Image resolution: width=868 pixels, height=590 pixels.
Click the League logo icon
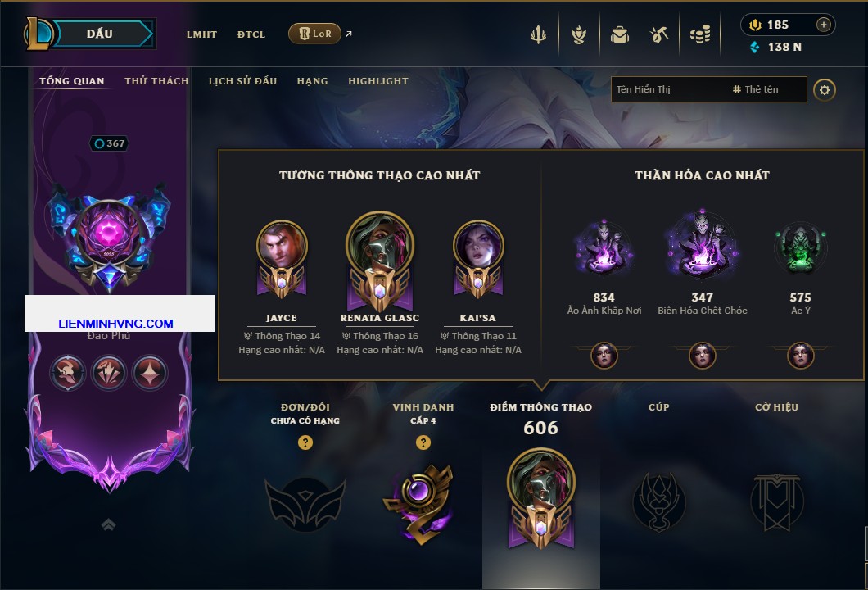[38, 34]
